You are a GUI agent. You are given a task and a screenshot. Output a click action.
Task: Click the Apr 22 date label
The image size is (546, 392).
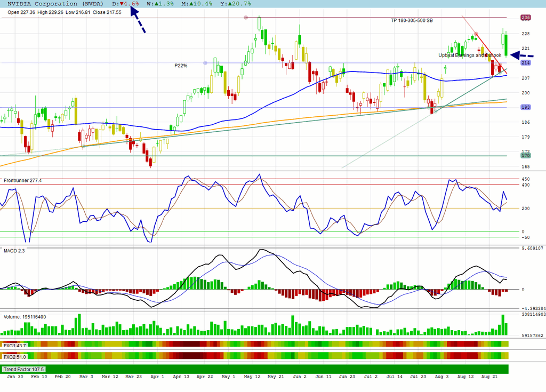pos(204,377)
